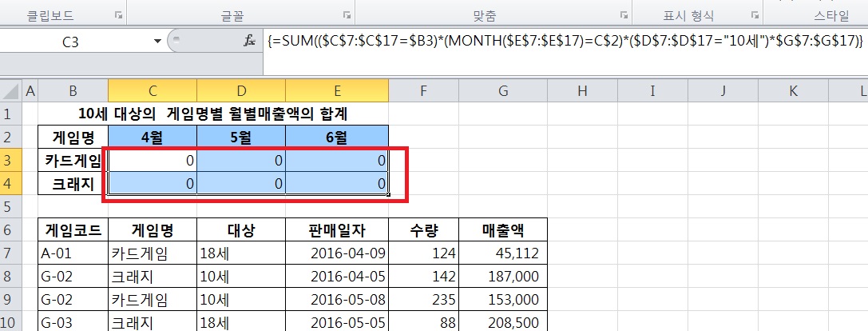The image size is (868, 331).
Task: Select the 매출액 column header cell
Action: (x=502, y=230)
